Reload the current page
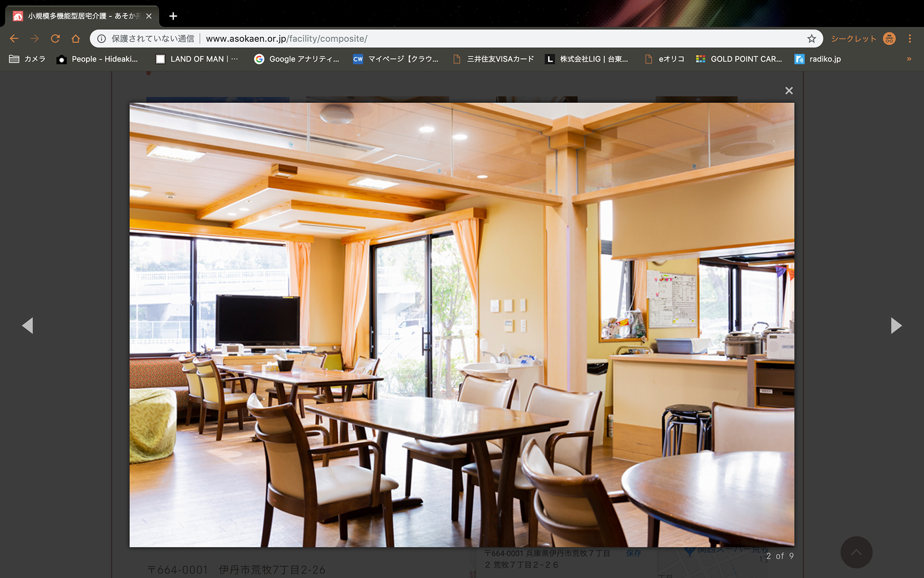Screen dimensions: 924x578 tap(55, 39)
